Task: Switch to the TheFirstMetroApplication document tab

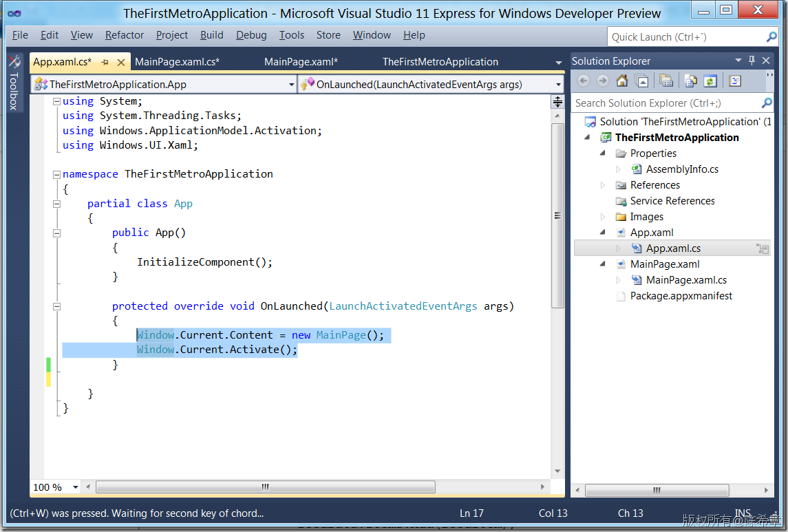Action: click(440, 63)
